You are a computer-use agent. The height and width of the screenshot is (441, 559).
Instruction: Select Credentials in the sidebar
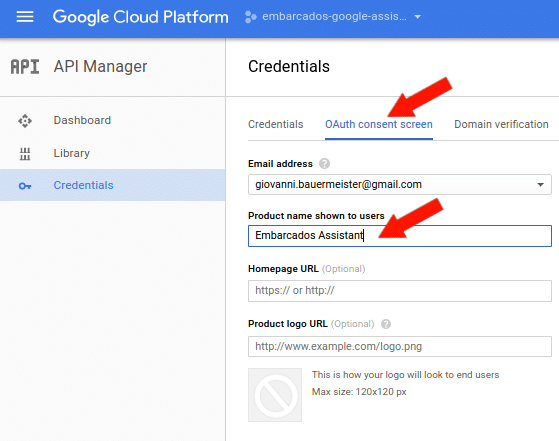[112, 185]
